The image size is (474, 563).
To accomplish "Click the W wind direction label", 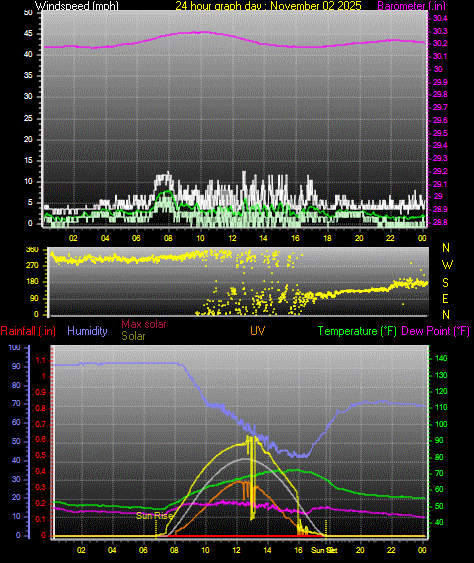I will (447, 265).
